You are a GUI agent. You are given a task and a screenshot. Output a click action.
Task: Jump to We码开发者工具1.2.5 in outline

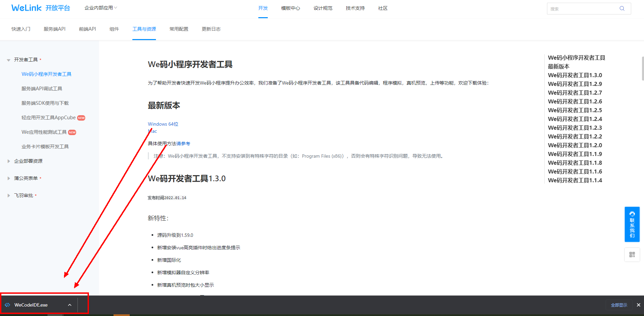[x=575, y=110]
